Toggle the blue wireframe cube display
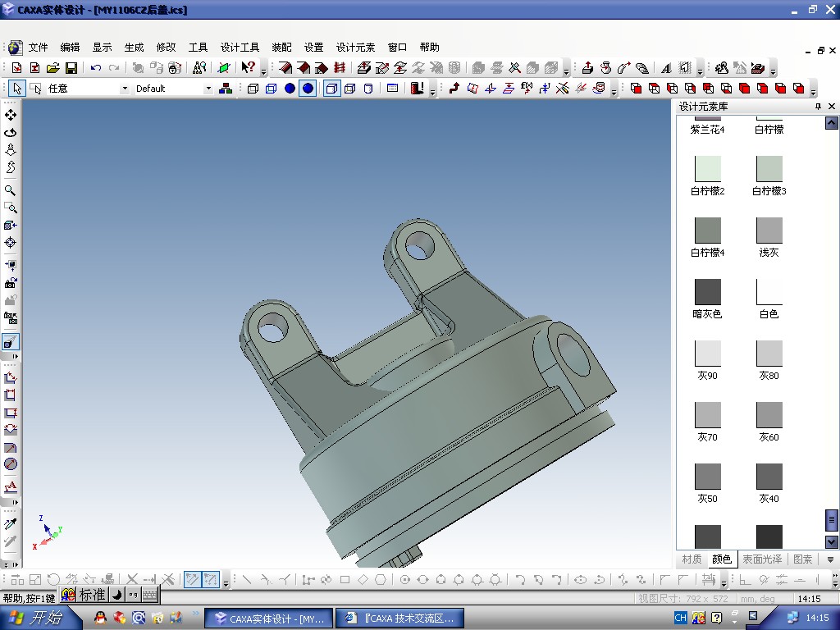The image size is (840, 630). [271, 89]
